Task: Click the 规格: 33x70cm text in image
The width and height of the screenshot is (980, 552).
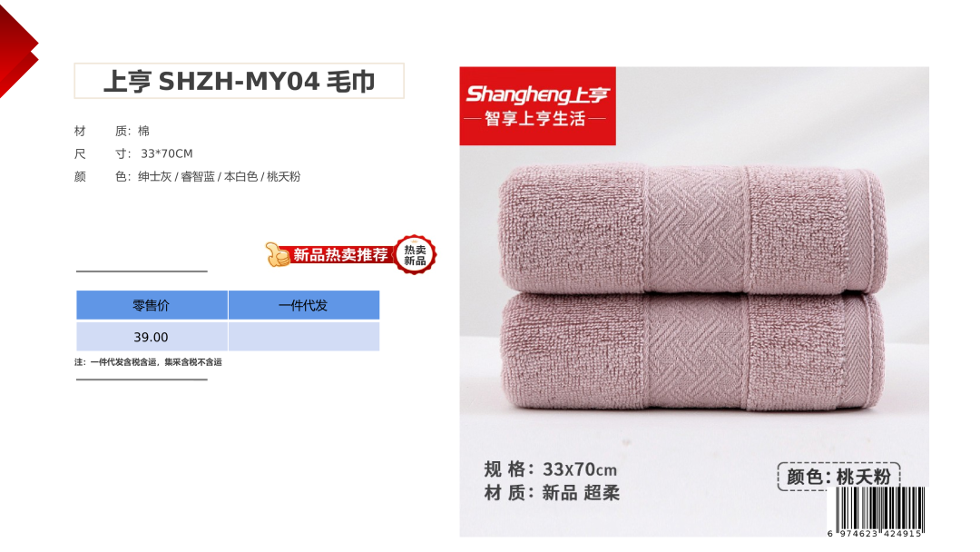Action: tap(550, 469)
